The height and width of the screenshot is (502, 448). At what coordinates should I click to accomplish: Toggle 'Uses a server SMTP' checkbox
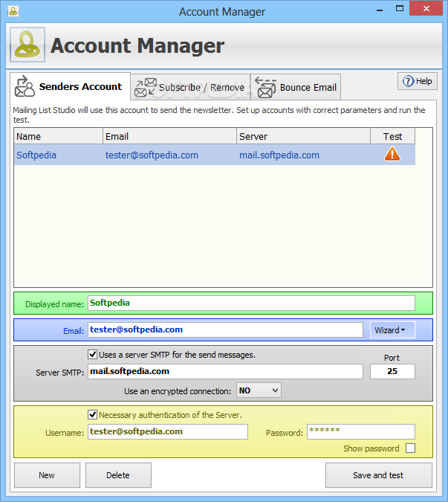tap(92, 355)
